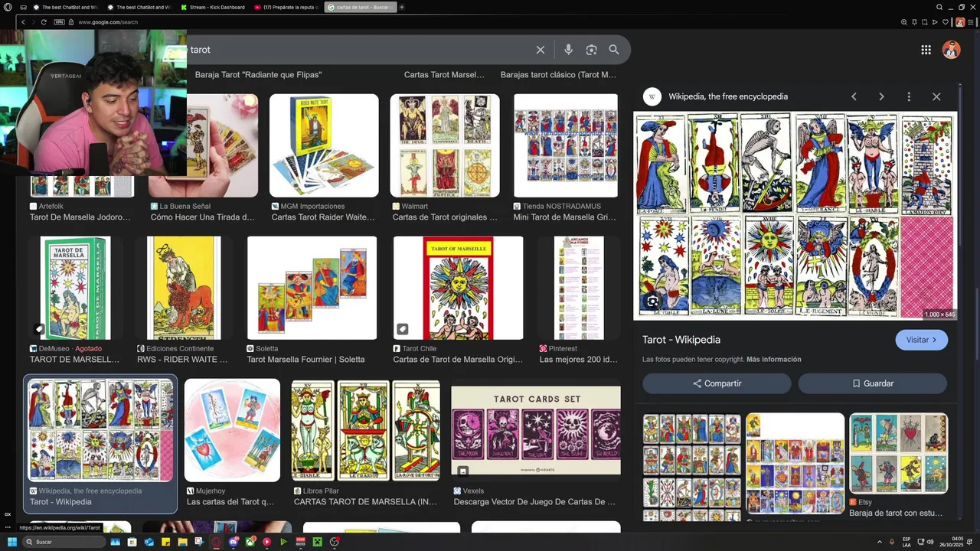The image size is (980, 551).
Task: Open the volume control in tray
Action: pyautogui.click(x=930, y=542)
